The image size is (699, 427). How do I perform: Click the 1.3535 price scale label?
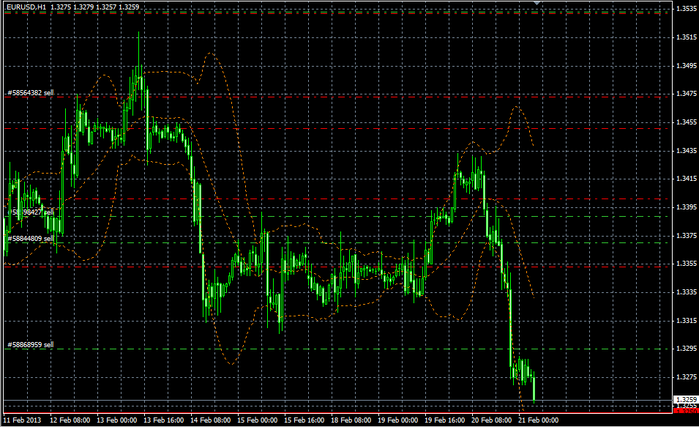coord(687,8)
